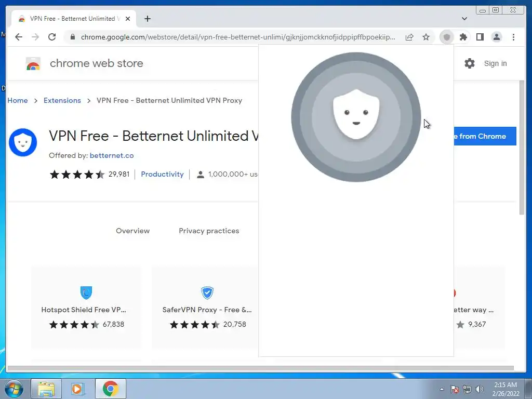Click the 9,367 rating count

477,324
